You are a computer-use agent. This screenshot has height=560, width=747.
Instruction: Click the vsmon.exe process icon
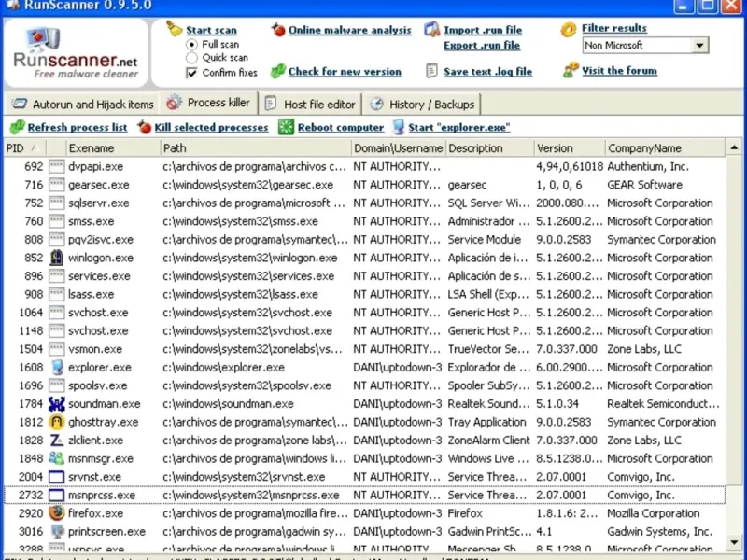point(57,349)
